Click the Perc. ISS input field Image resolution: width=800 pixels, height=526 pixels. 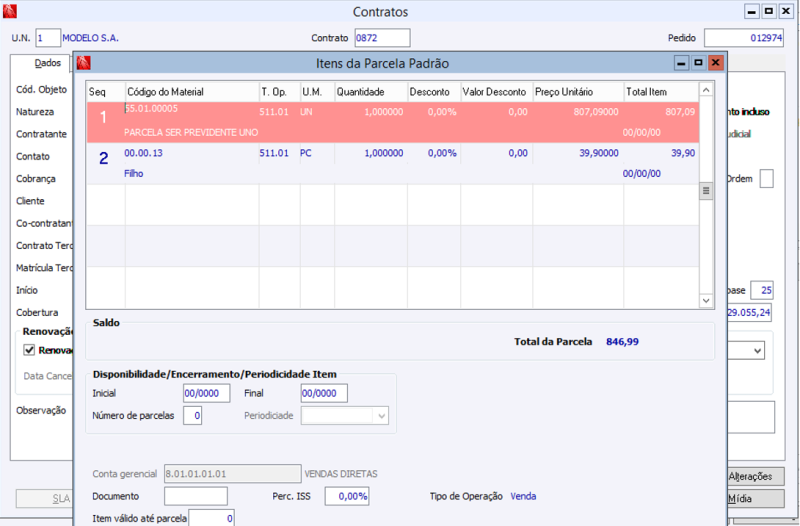[x=347, y=496]
